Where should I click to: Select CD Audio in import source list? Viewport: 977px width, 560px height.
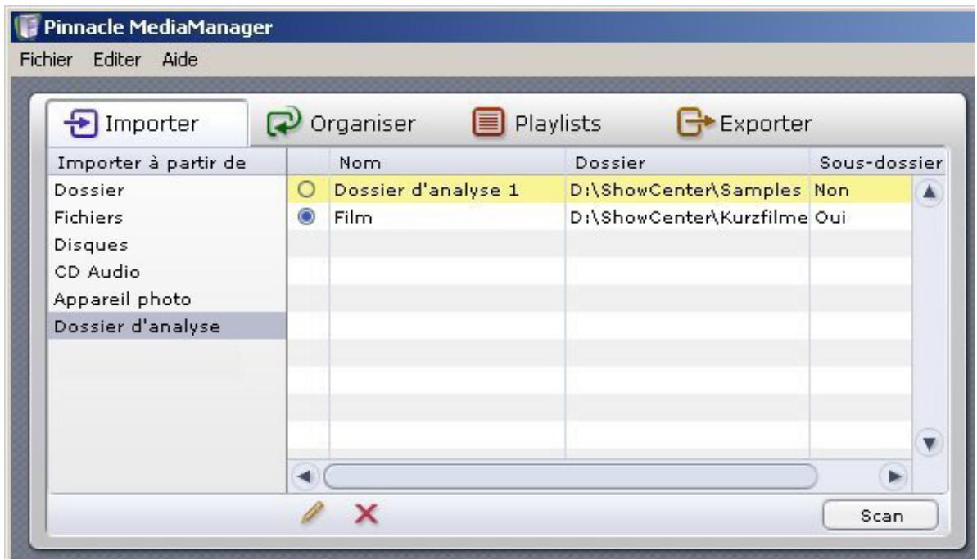click(x=167, y=272)
